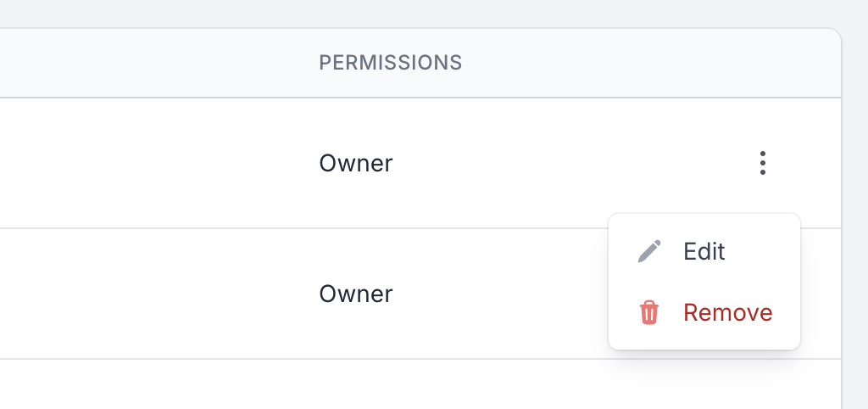Collapse the row actions kebab dropdown
868x409 pixels.
click(762, 163)
